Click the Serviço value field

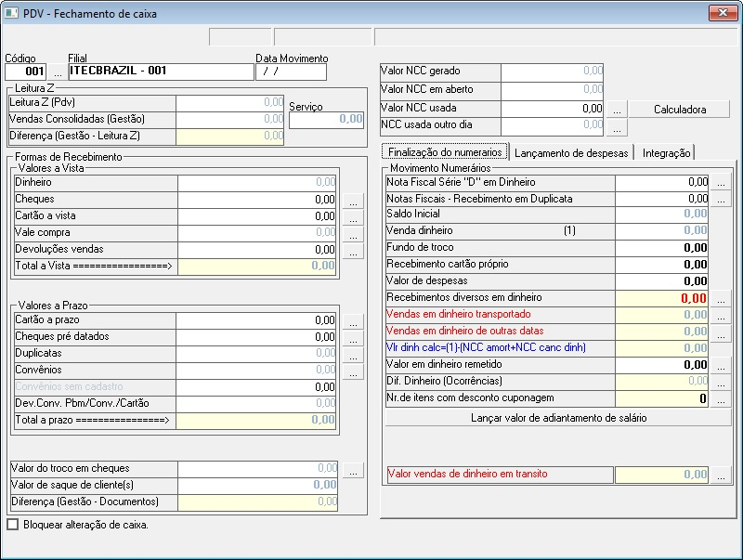[x=327, y=120]
